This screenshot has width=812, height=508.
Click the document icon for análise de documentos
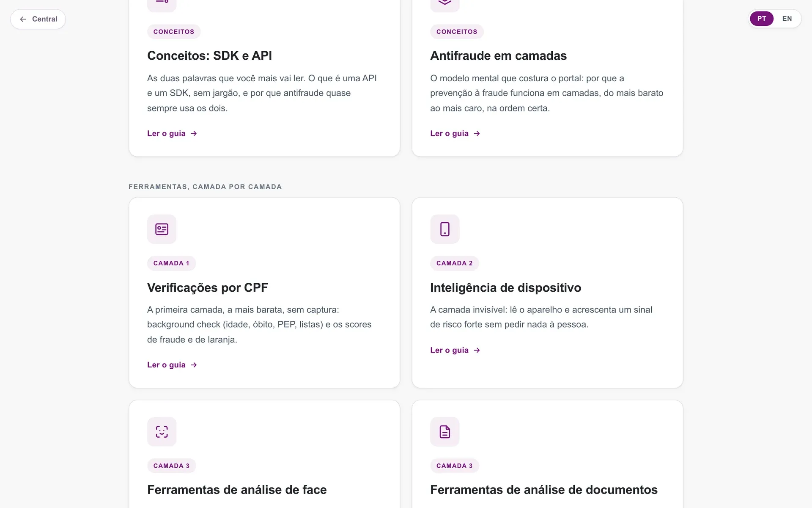coord(444,432)
